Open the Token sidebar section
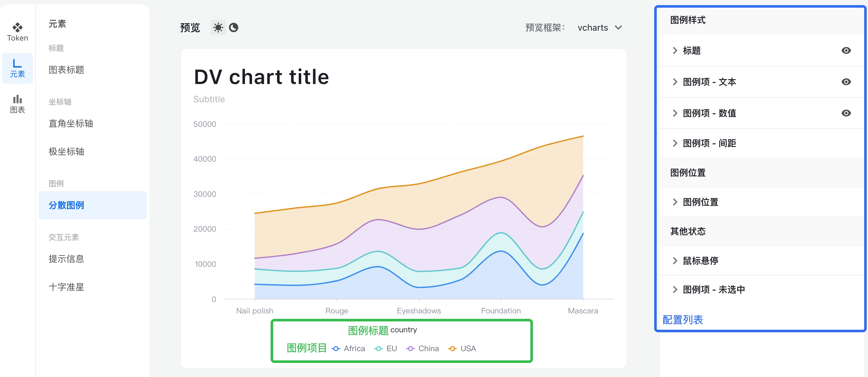 (18, 32)
